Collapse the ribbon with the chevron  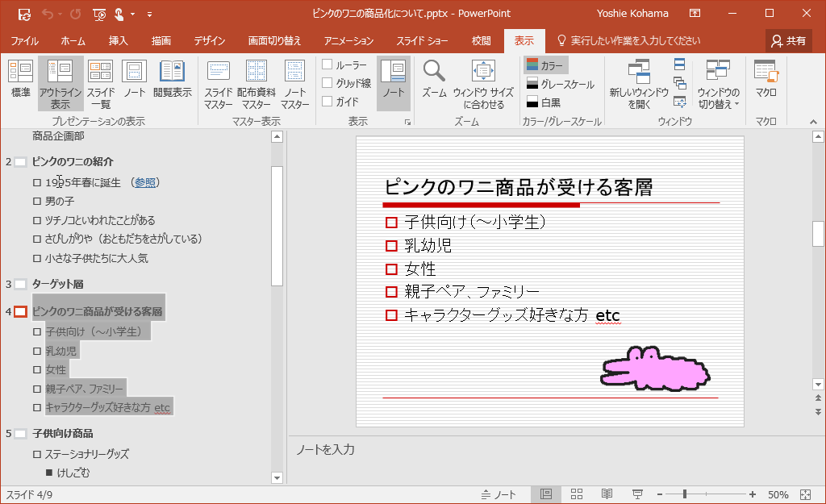pyautogui.click(x=813, y=122)
